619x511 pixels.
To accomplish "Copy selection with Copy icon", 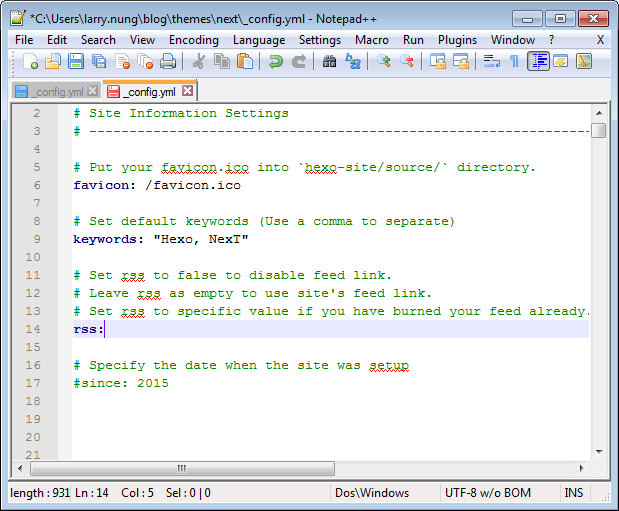I will pos(222,62).
